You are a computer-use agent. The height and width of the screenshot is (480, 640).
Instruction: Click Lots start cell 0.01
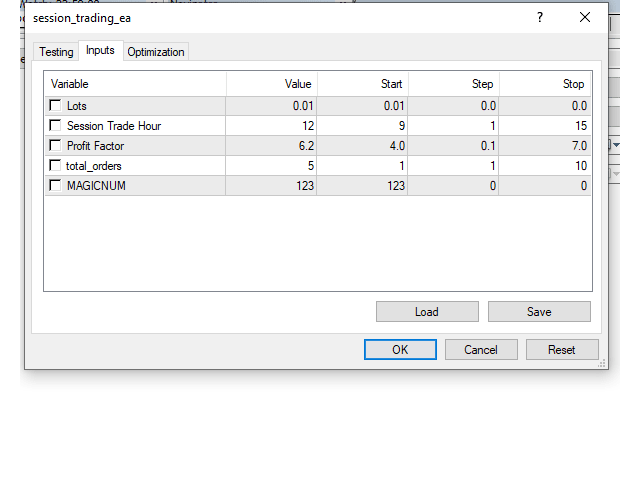pos(362,106)
